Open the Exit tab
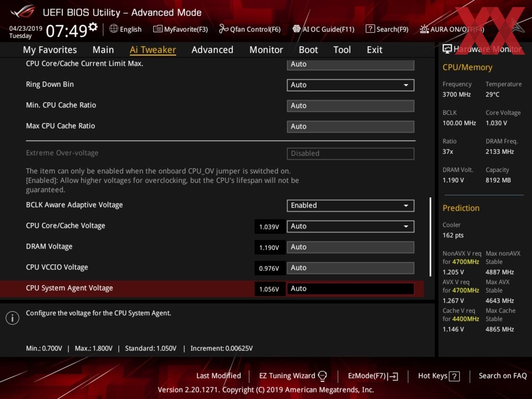532x399 pixels. point(374,50)
